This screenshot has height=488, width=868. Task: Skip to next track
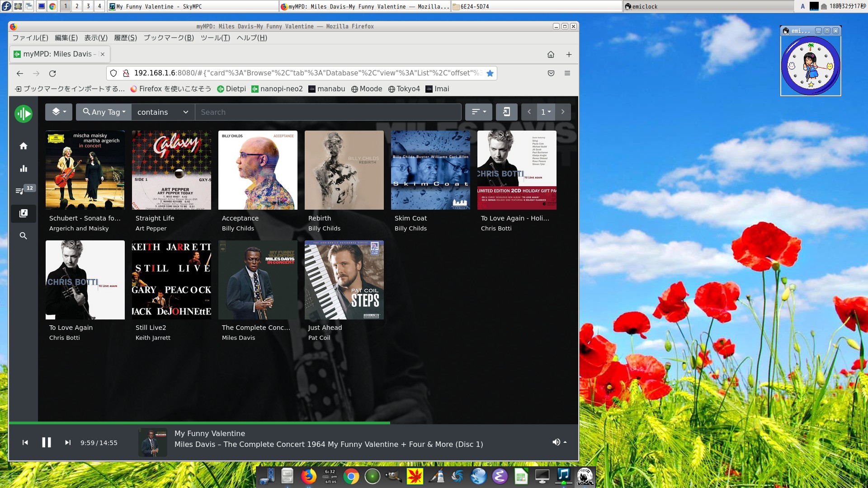[x=68, y=443]
